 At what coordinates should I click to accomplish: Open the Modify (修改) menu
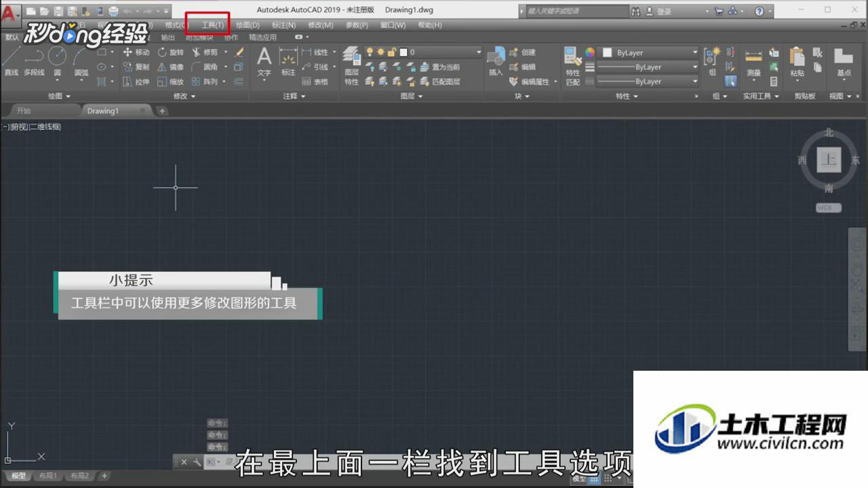[x=320, y=25]
